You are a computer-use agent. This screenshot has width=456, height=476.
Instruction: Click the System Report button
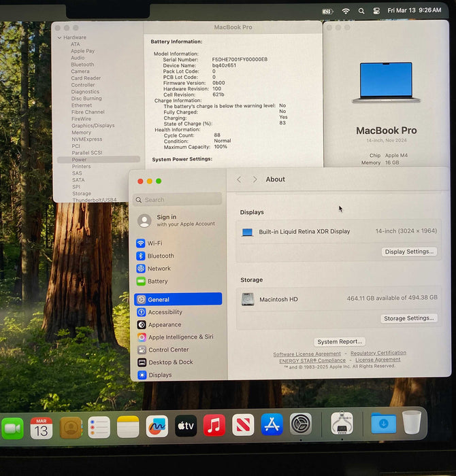click(x=340, y=342)
